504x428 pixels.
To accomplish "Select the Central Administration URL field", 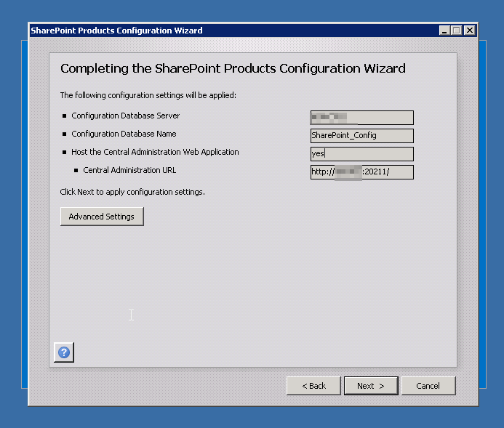I will [362, 172].
